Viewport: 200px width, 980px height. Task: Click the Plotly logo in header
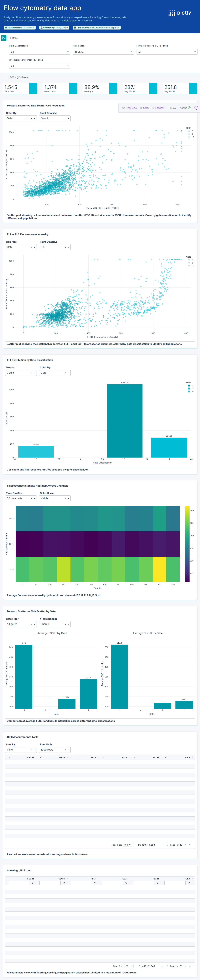179,13
